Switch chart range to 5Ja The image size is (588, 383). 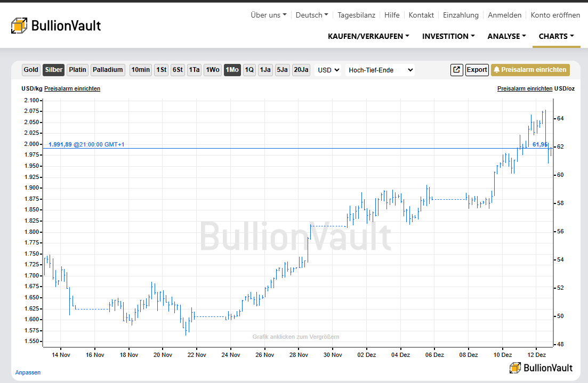[282, 70]
